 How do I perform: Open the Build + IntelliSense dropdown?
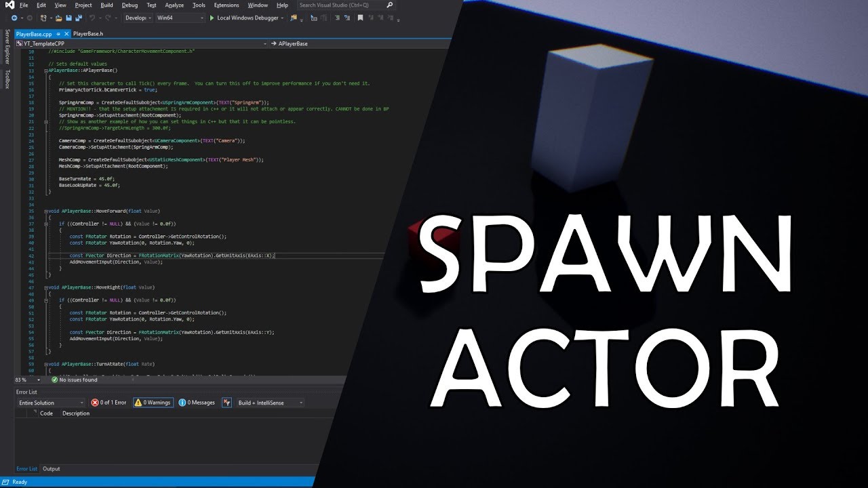tap(270, 403)
